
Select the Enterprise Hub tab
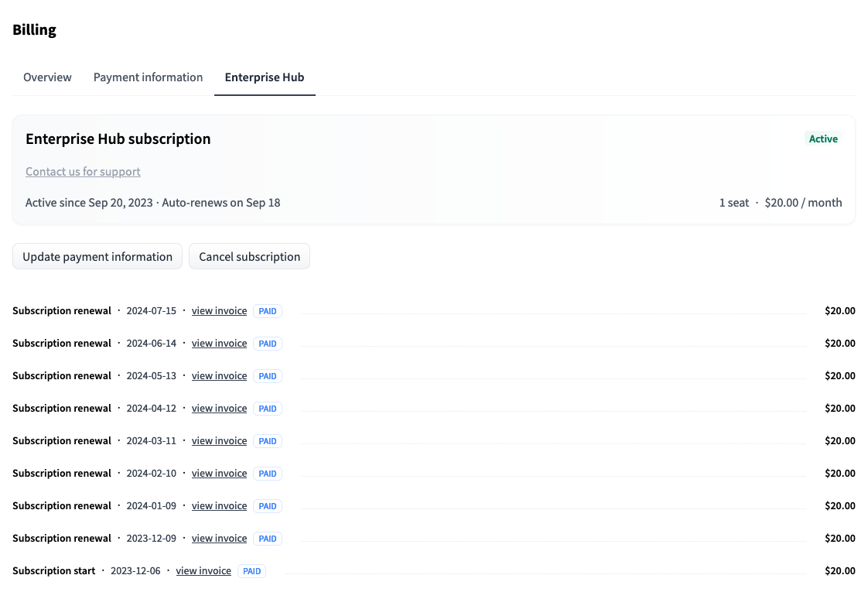[x=265, y=77]
